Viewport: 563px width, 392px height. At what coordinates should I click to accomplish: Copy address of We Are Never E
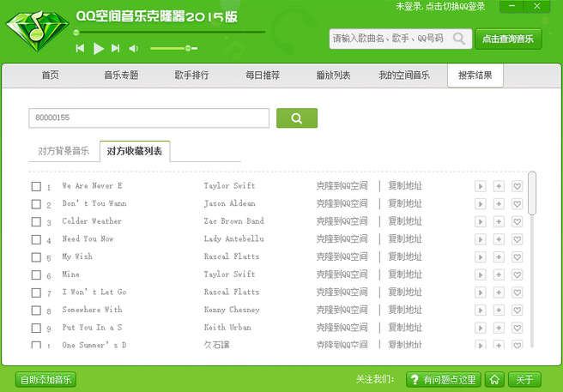[x=405, y=186]
